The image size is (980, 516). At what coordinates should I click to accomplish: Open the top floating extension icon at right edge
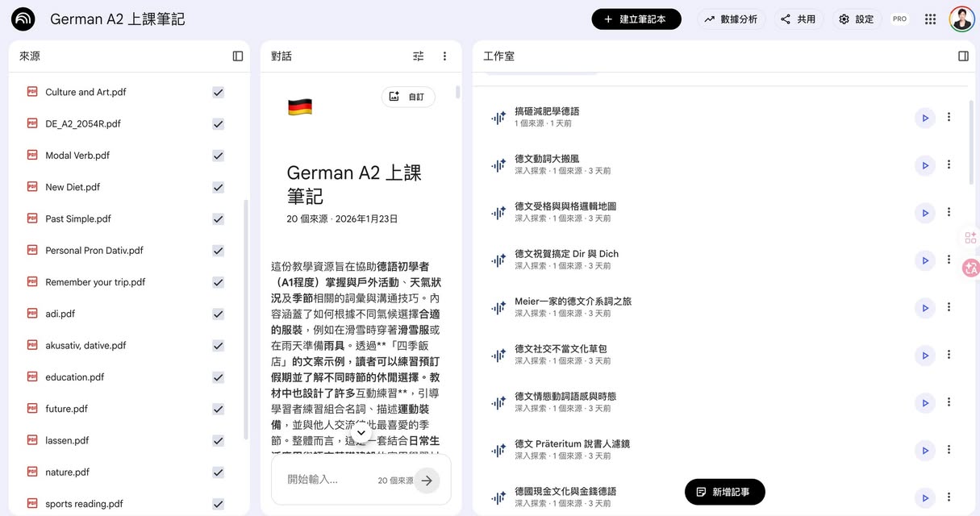970,238
